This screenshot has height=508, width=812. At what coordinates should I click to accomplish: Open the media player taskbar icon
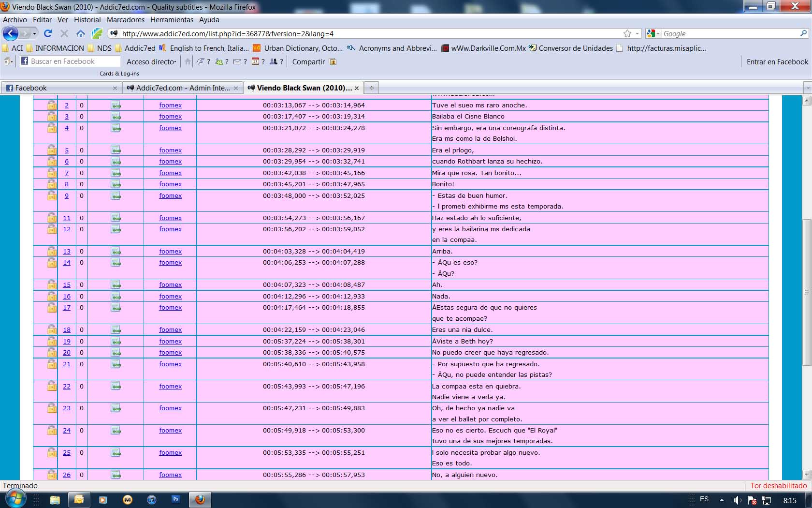[x=103, y=500]
